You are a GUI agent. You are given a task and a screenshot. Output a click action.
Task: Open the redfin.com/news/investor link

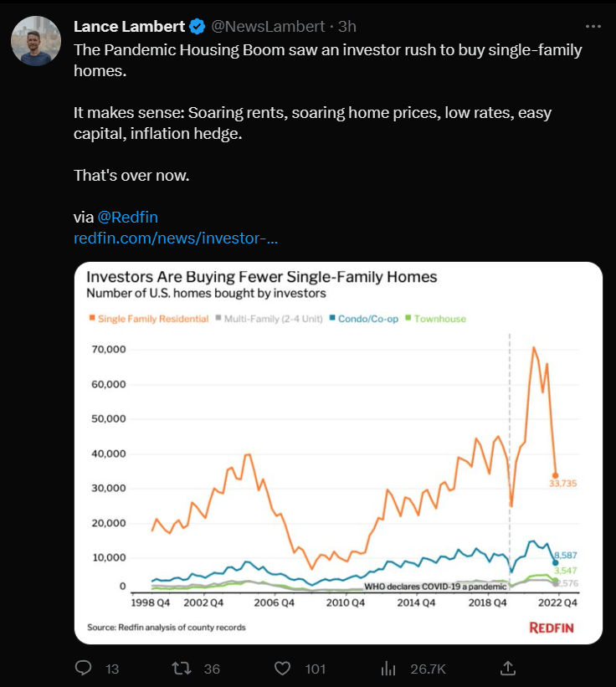[x=176, y=238]
